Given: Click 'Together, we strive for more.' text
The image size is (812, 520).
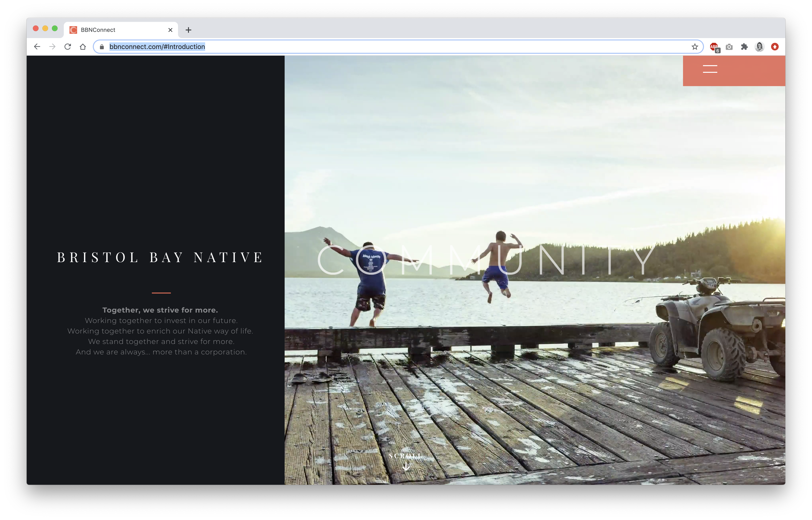Looking at the screenshot, I should coord(160,310).
